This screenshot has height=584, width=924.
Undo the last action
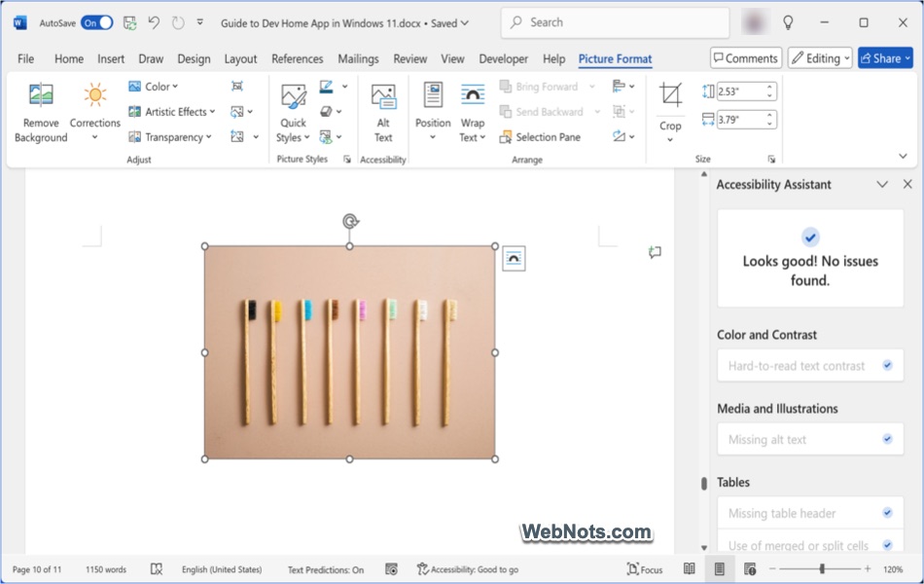[x=154, y=23]
